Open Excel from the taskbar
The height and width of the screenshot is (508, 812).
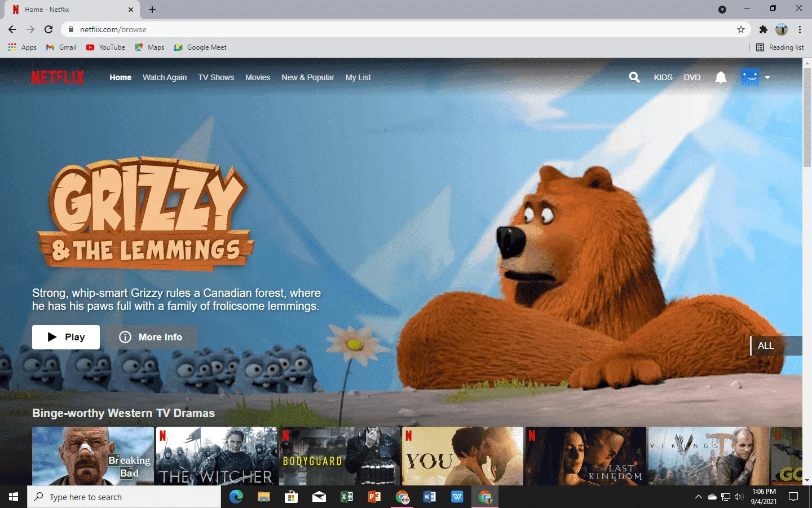(x=347, y=497)
